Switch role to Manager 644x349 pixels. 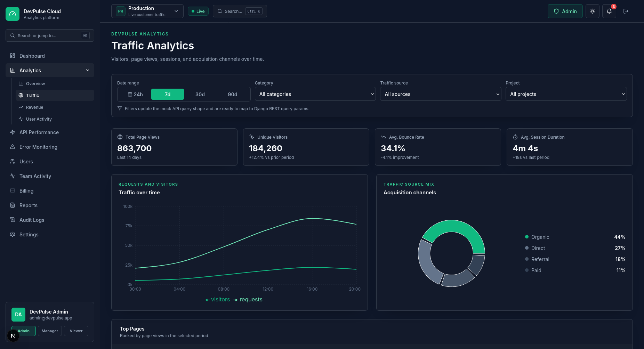[x=50, y=331]
